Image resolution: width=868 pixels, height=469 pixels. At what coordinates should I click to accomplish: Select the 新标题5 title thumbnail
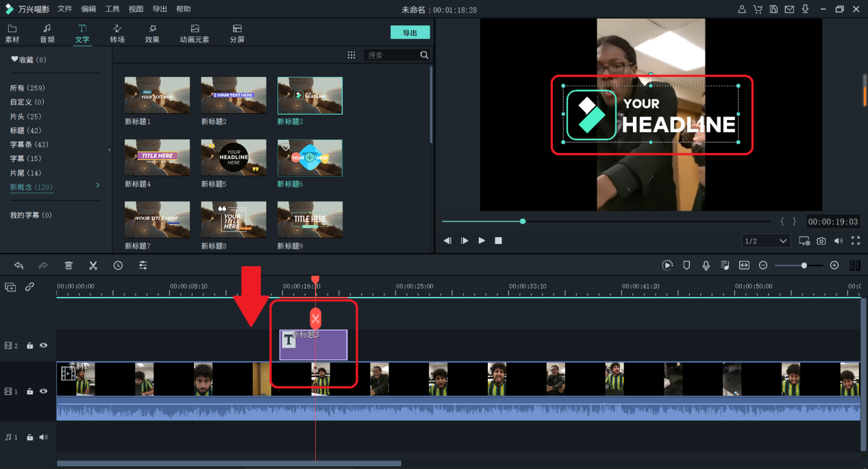(234, 158)
